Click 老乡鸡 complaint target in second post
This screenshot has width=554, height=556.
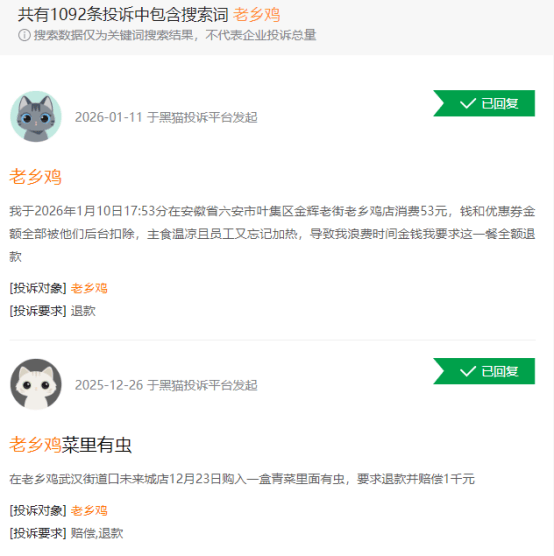pyautogui.click(x=89, y=511)
